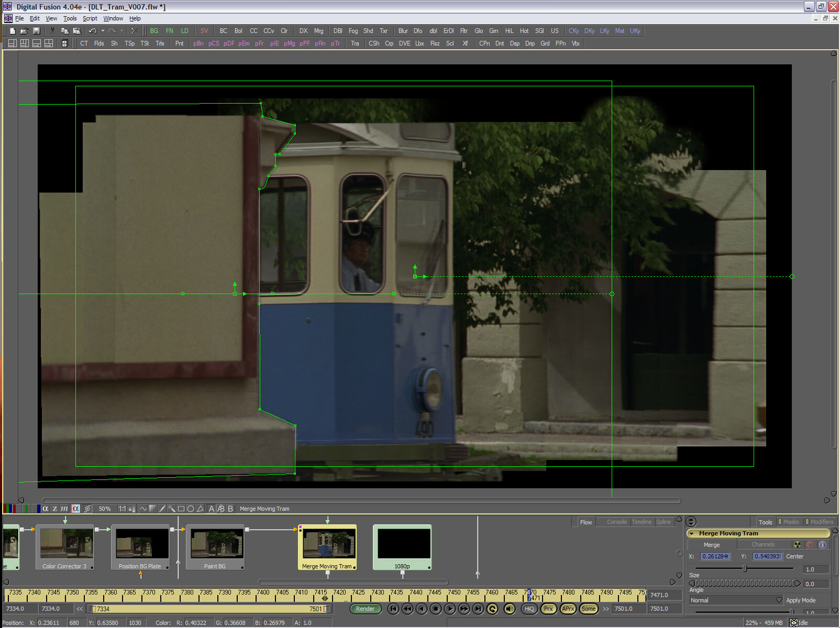Collapse the Merge Moving Tram tool header
Screen dimensions: 840x628
pos(692,533)
